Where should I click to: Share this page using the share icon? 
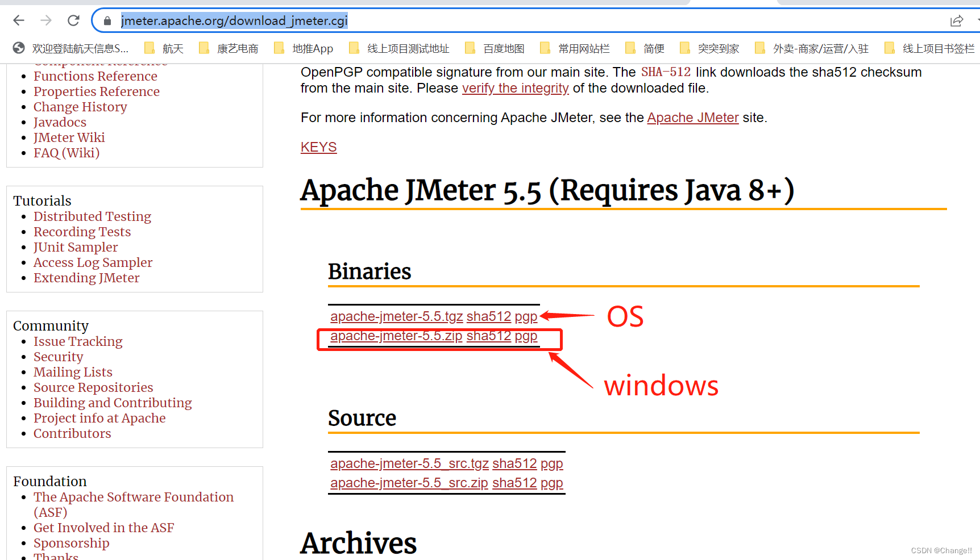pos(957,21)
